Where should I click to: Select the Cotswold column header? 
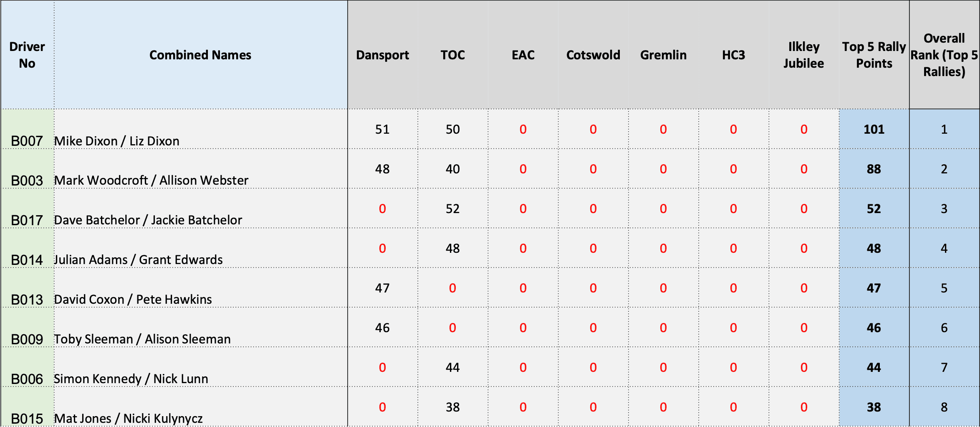point(593,55)
